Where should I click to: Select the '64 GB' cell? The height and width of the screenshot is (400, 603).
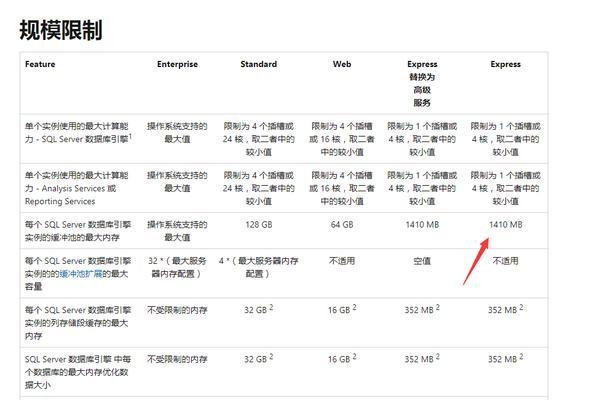pos(342,225)
